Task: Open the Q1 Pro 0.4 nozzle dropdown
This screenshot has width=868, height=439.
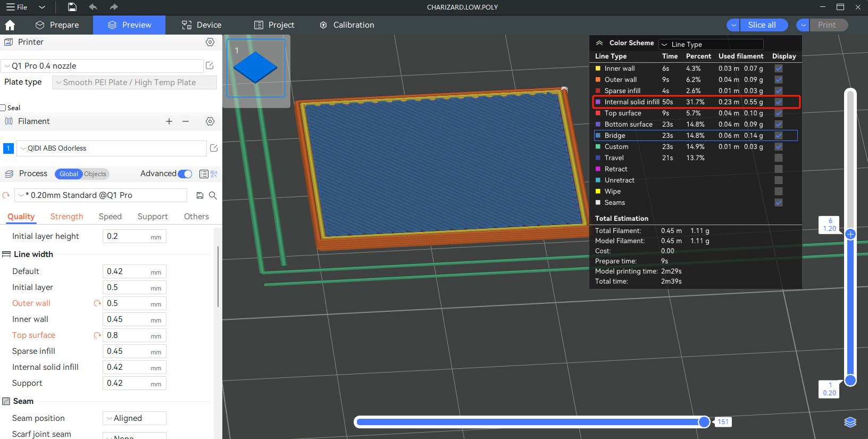Action: [102, 66]
